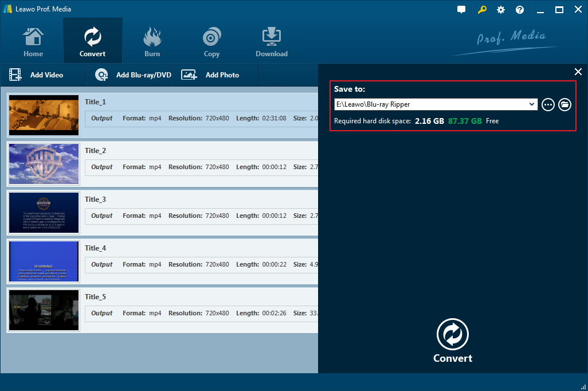
Task: Click the Title_1 name text
Action: click(95, 102)
